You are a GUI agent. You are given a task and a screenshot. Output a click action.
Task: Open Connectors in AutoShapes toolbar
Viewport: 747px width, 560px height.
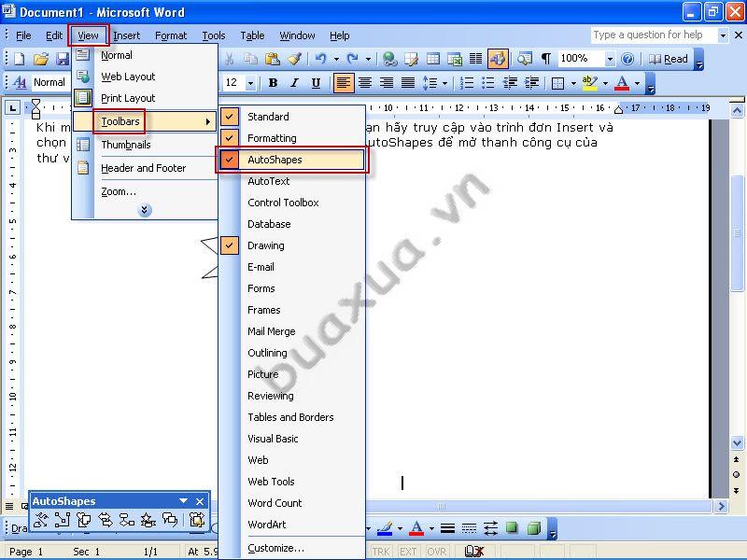(x=62, y=520)
